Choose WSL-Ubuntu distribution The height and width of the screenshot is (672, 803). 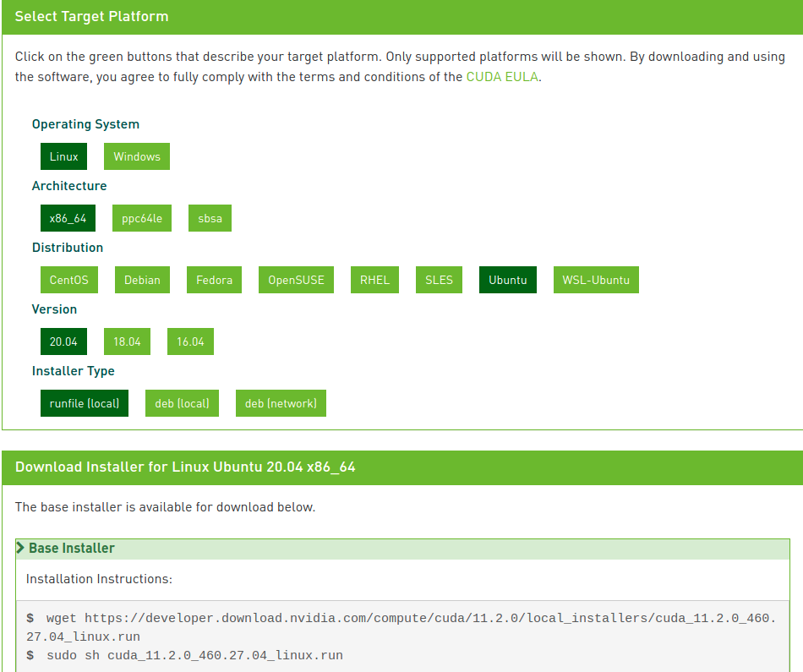point(596,280)
